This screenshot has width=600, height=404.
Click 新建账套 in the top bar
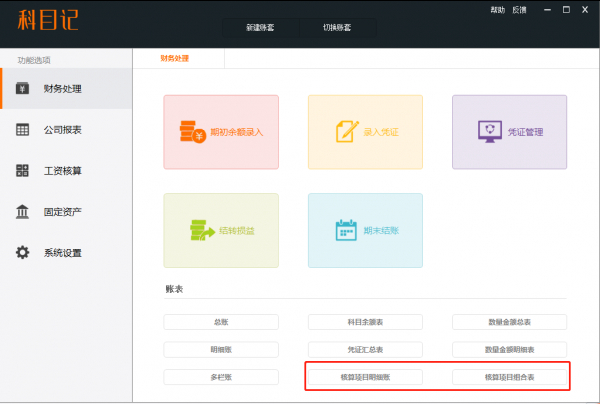point(260,27)
